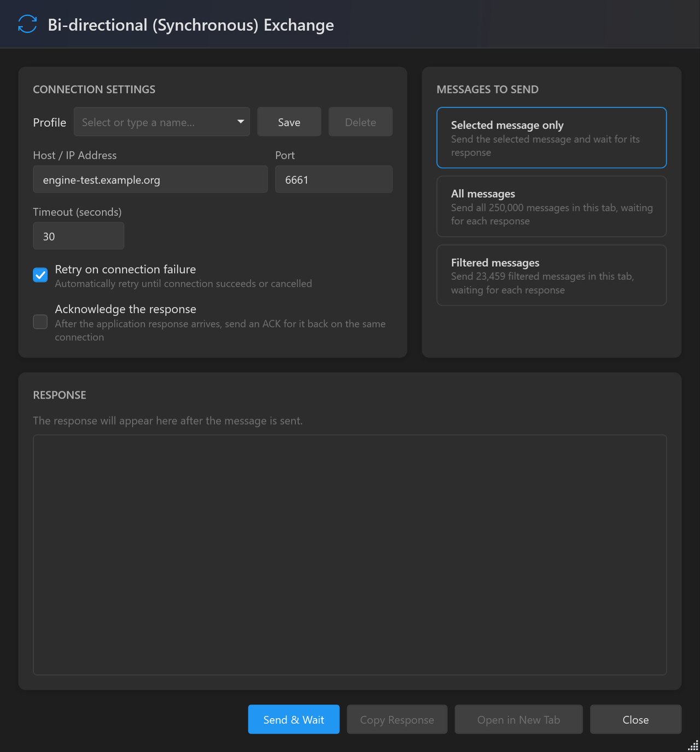Click the MESSAGES TO SEND heading

488,89
